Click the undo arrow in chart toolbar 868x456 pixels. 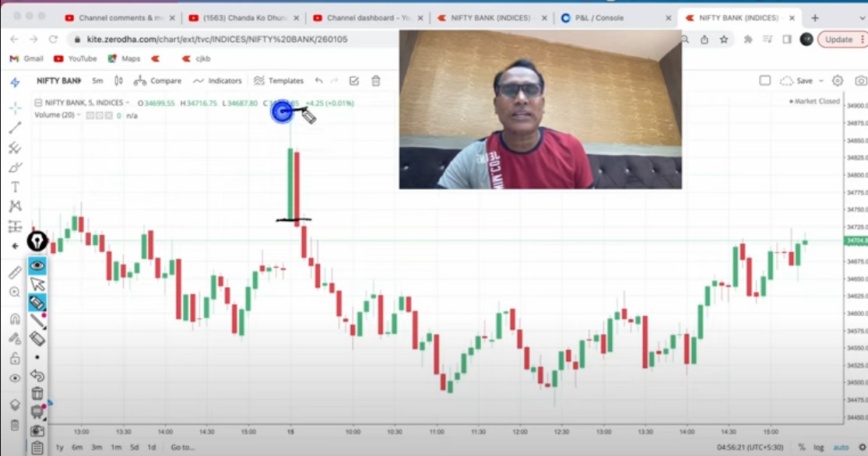pos(319,81)
